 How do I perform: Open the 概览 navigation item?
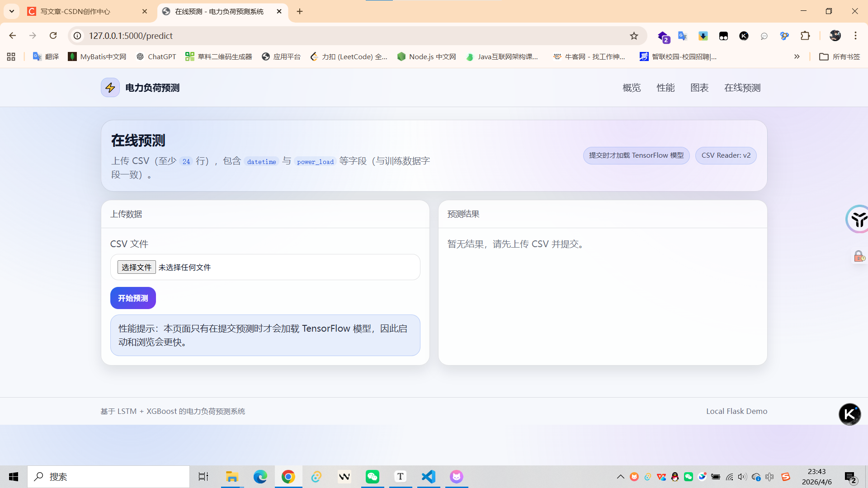(x=632, y=88)
